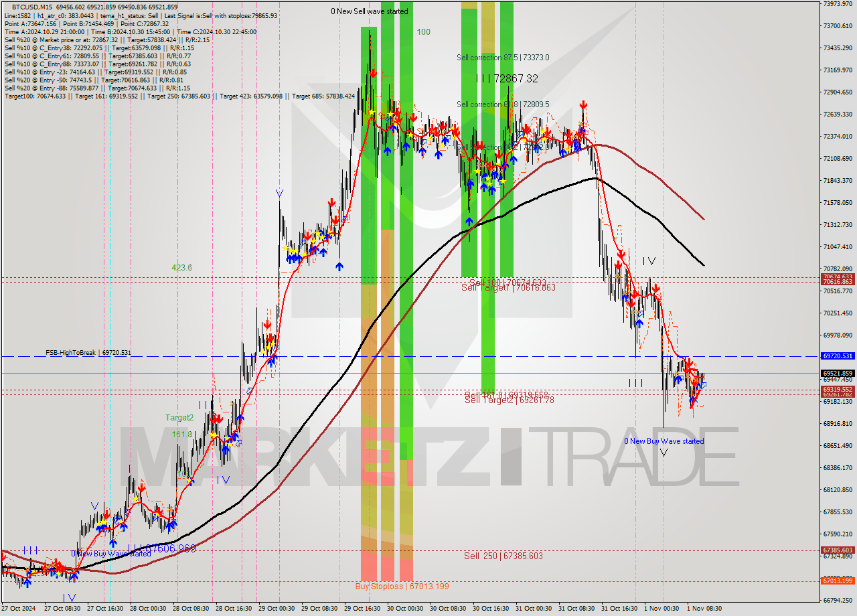The width and height of the screenshot is (857, 616).
Task: Click the green '161.8' Fibonacci label
Action: point(182,435)
